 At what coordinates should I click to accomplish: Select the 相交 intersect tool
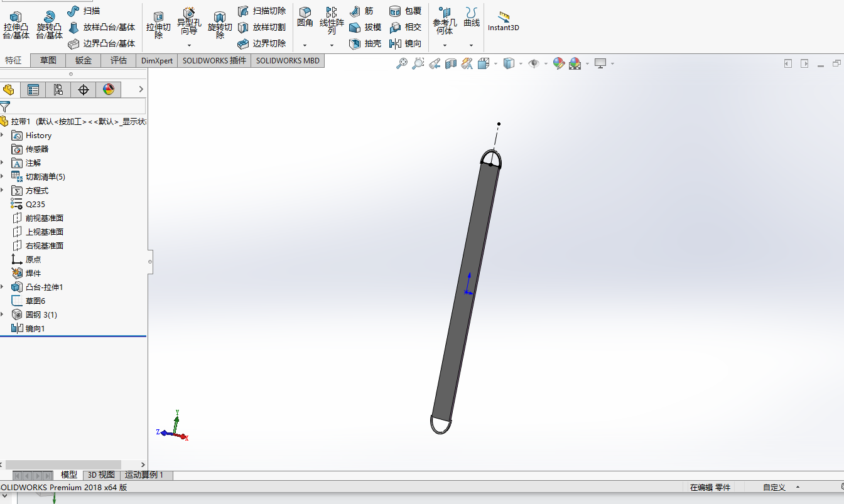click(x=405, y=27)
